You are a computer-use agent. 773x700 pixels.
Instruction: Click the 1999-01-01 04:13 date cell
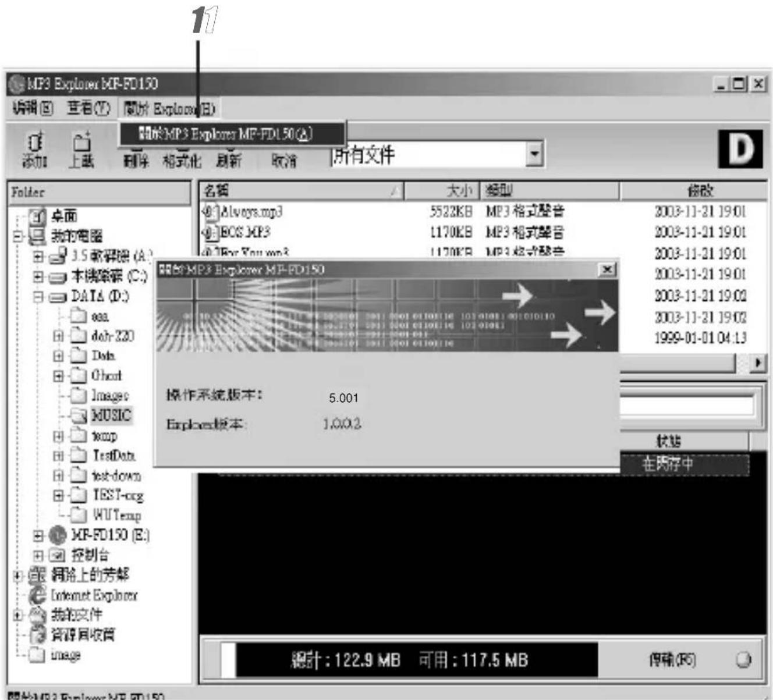pos(700,338)
